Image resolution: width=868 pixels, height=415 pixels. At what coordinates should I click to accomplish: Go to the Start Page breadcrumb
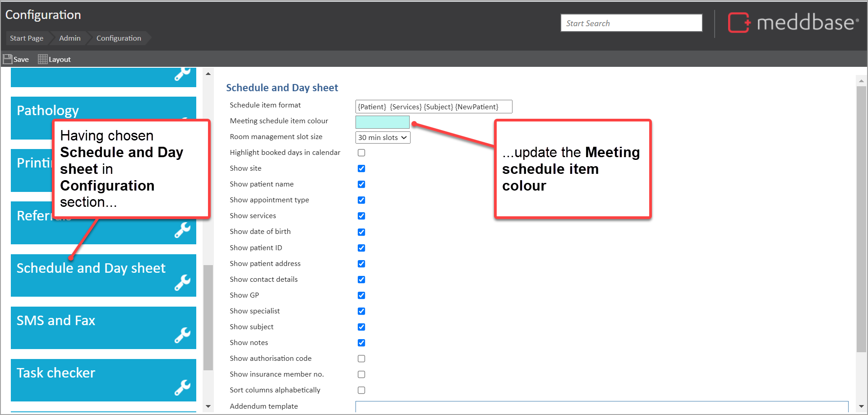[x=27, y=38]
